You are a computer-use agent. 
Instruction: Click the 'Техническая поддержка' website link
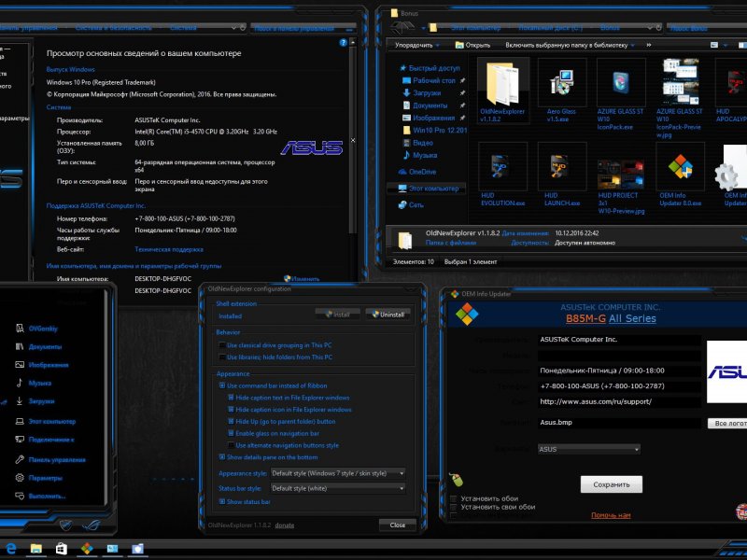point(169,249)
